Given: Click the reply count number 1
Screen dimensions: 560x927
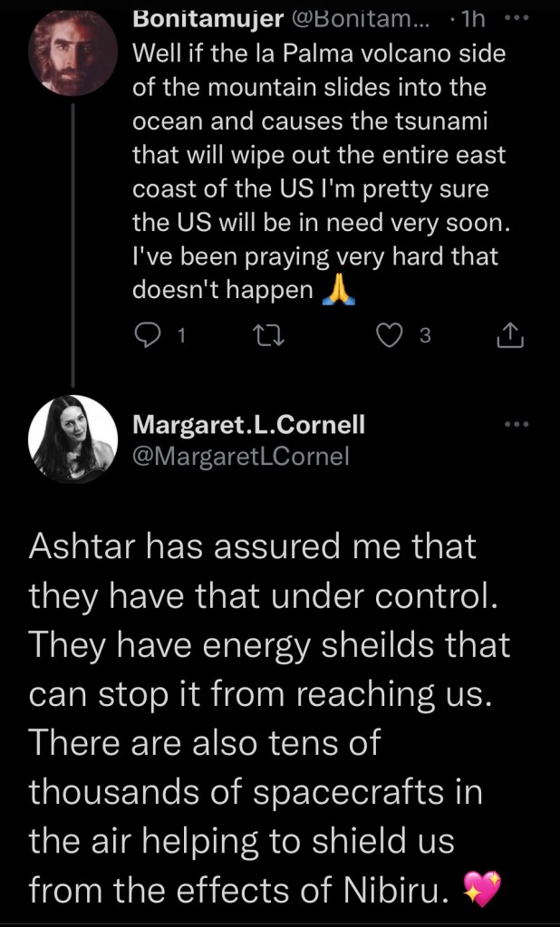Looking at the screenshot, I should tap(182, 337).
